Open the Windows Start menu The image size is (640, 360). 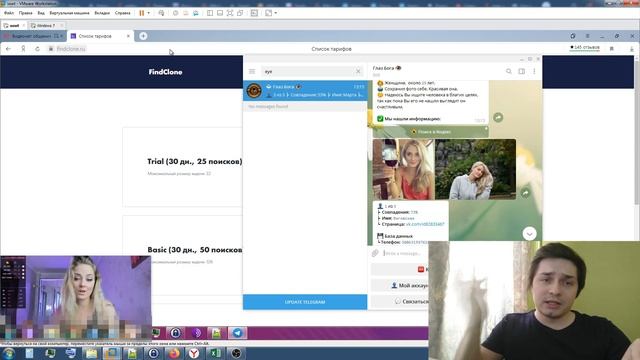9,353
